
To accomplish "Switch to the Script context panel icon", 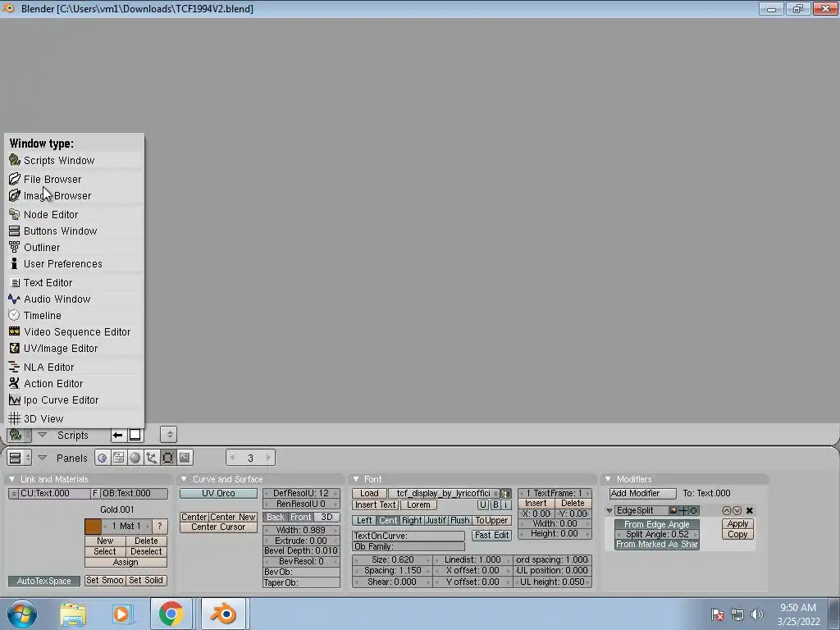I will 118,458.
